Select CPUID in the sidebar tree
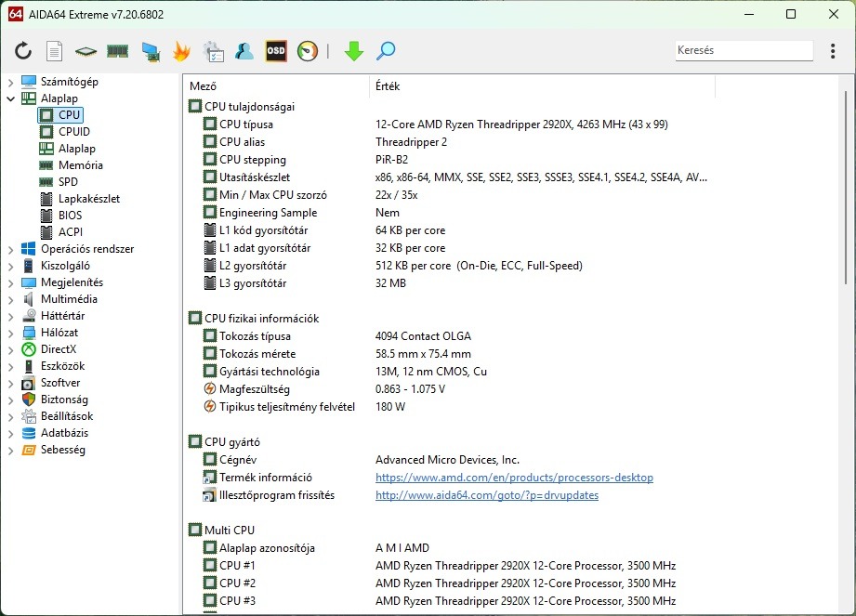This screenshot has height=616, width=856. click(73, 132)
